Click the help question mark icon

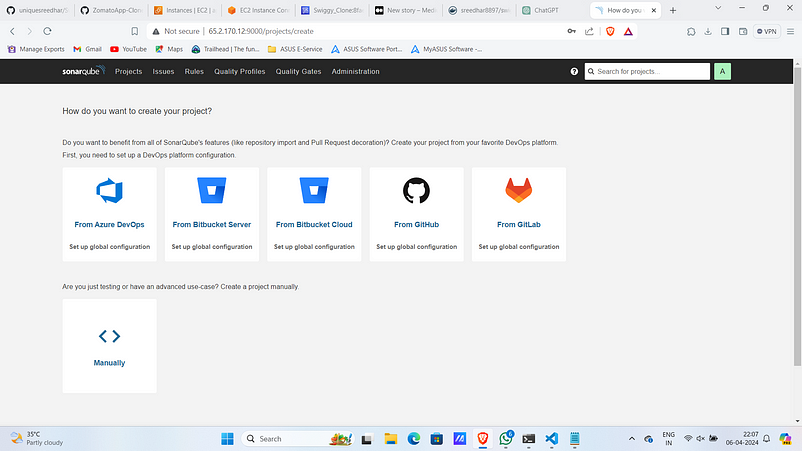pos(574,72)
